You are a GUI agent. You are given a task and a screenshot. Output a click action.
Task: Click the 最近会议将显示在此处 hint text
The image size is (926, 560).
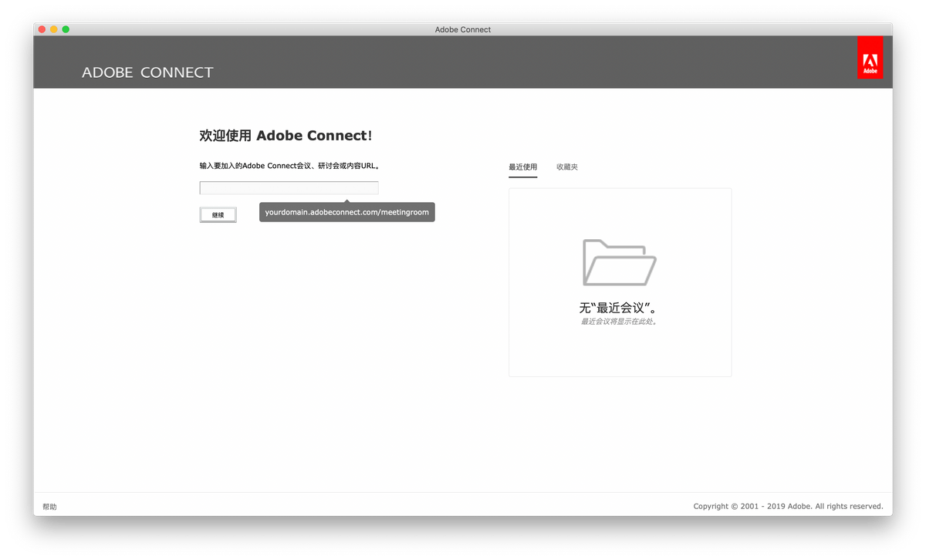coord(620,322)
